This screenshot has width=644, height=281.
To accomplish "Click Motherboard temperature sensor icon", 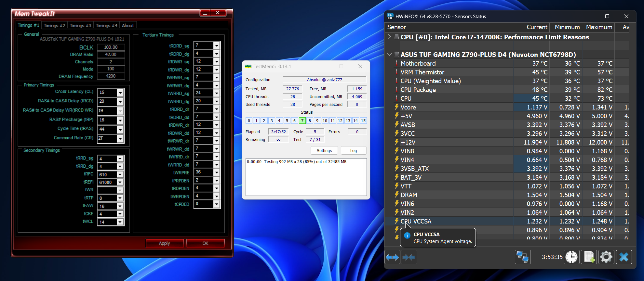I will tap(396, 63).
